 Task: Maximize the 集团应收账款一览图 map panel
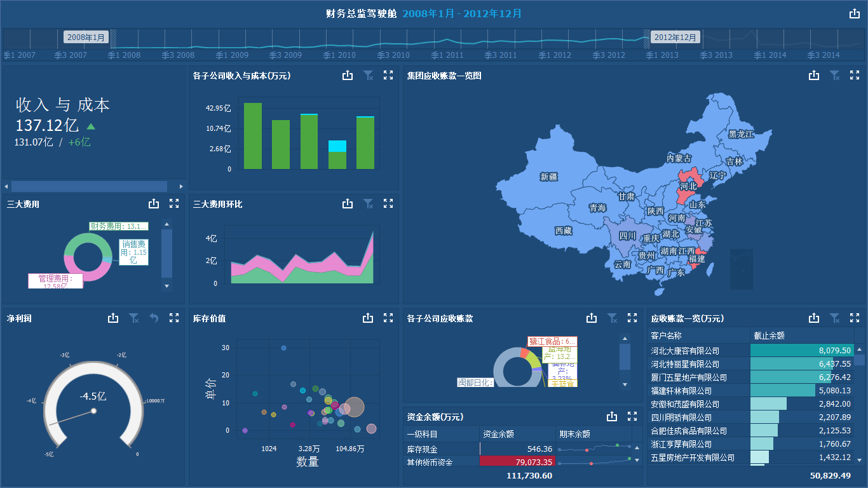[x=854, y=75]
